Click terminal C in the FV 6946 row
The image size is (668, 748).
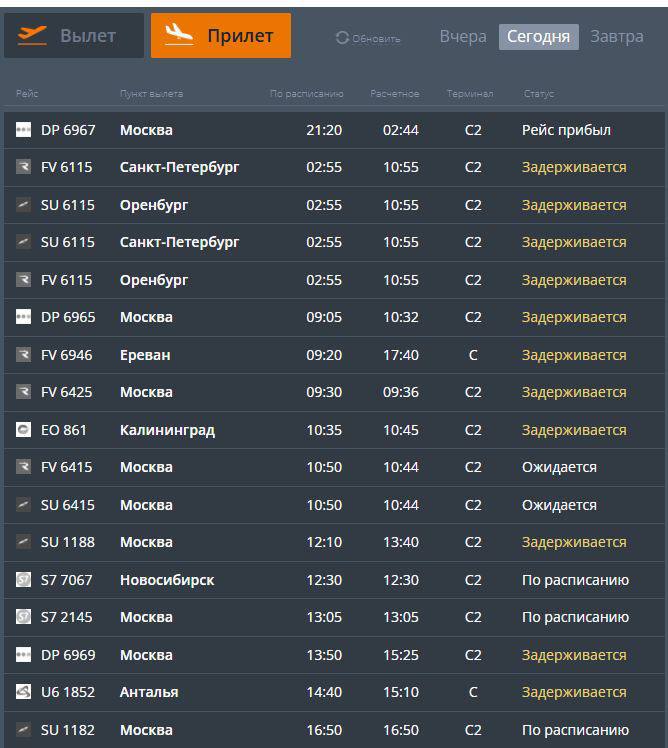473,355
